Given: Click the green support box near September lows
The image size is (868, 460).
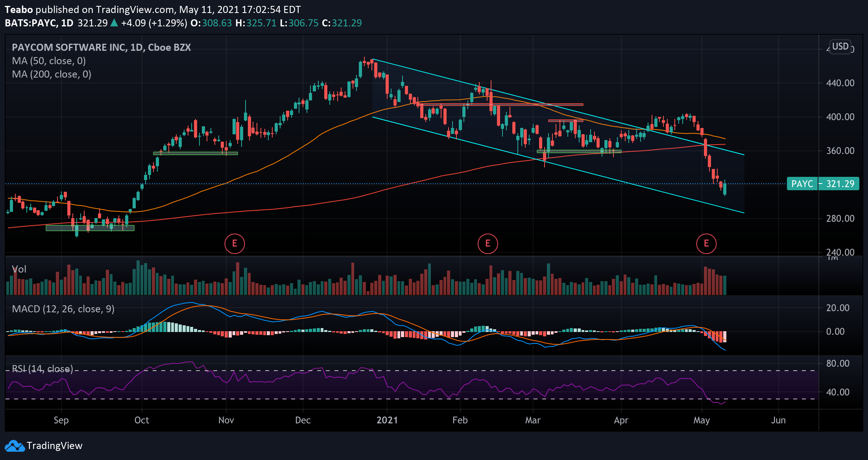Looking at the screenshot, I should tap(90, 228).
